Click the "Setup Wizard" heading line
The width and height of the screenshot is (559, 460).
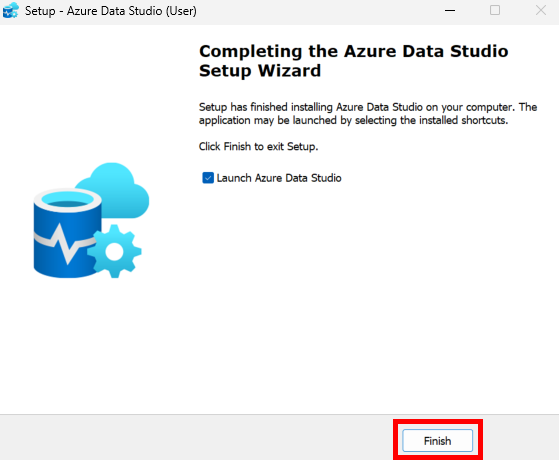(x=260, y=71)
